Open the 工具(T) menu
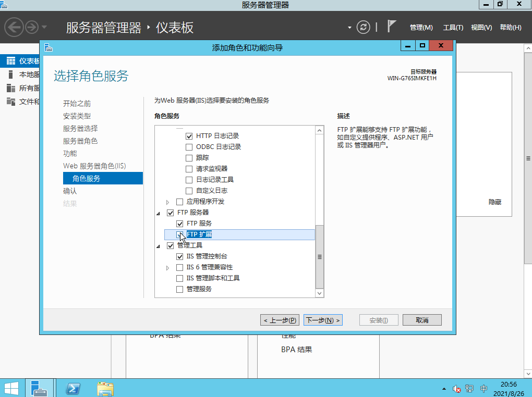 tap(453, 28)
